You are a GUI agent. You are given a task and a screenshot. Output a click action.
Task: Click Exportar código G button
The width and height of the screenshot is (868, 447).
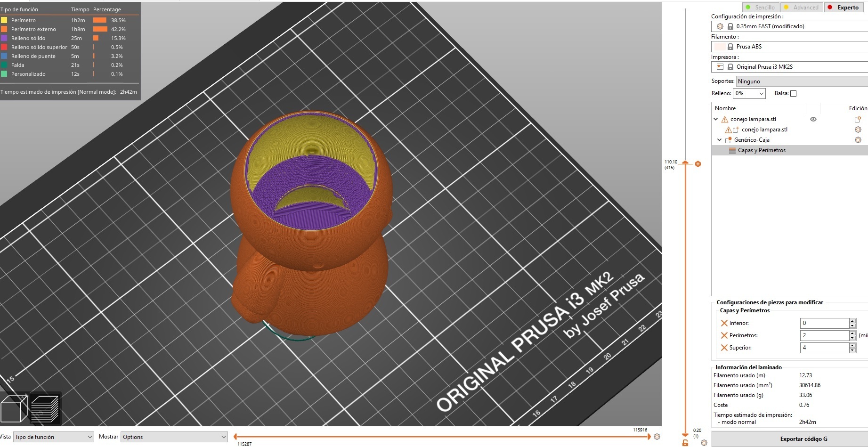pyautogui.click(x=803, y=439)
